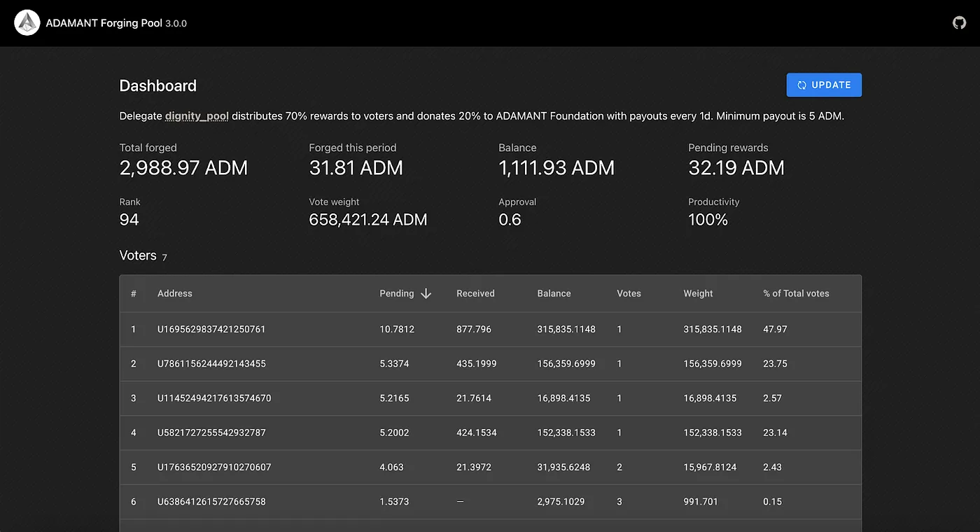The height and width of the screenshot is (532, 980).
Task: Select address U7861156244492143455
Action: (x=211, y=363)
